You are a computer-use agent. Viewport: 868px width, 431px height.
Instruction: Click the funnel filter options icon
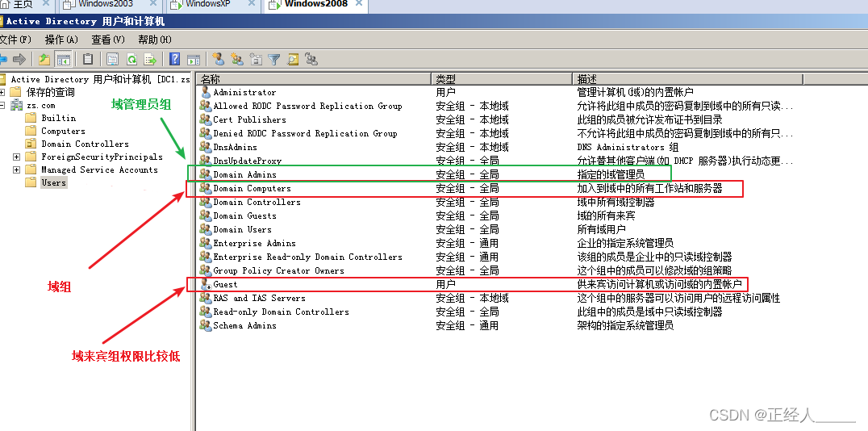pyautogui.click(x=274, y=59)
